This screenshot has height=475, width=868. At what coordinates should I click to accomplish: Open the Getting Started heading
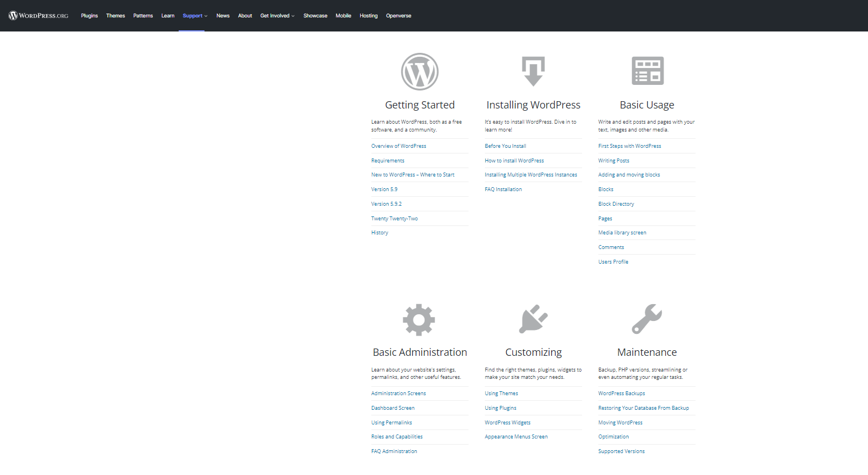420,105
